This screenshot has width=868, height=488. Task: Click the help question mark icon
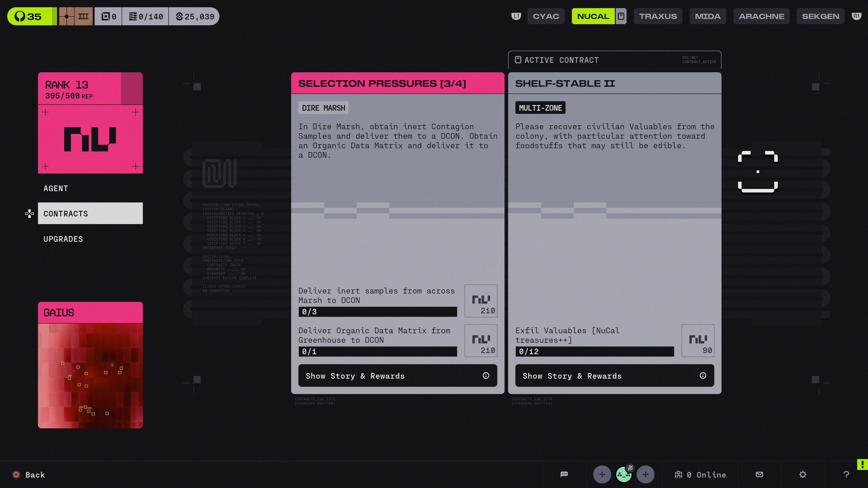click(846, 474)
